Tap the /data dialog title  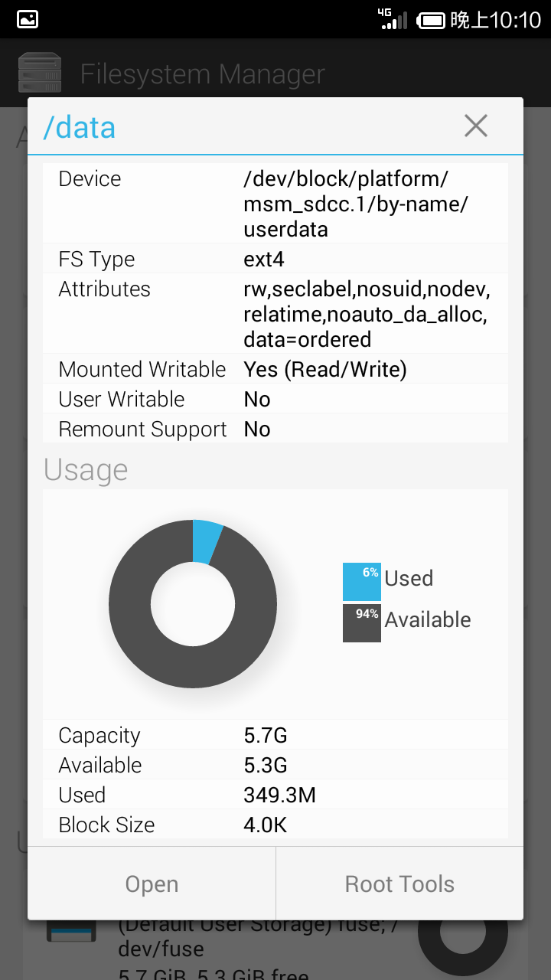pyautogui.click(x=80, y=127)
